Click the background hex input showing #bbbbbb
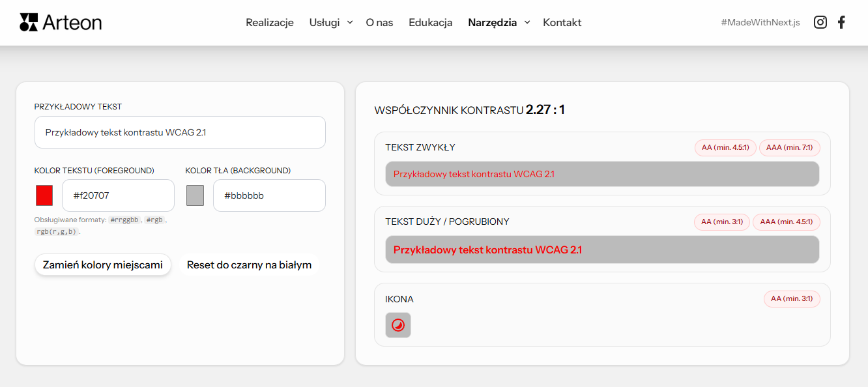The image size is (868, 387). click(269, 195)
